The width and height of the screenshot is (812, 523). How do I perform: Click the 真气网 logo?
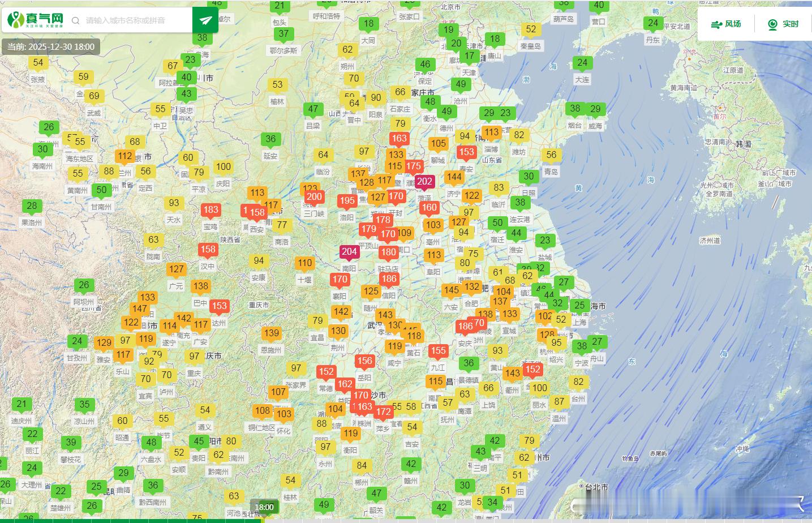(x=35, y=20)
